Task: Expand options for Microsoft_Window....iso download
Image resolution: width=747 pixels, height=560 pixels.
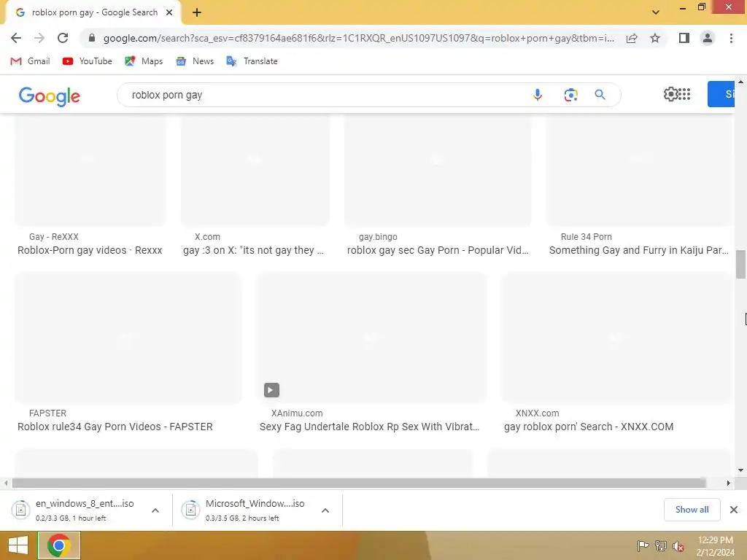Action: [325, 510]
